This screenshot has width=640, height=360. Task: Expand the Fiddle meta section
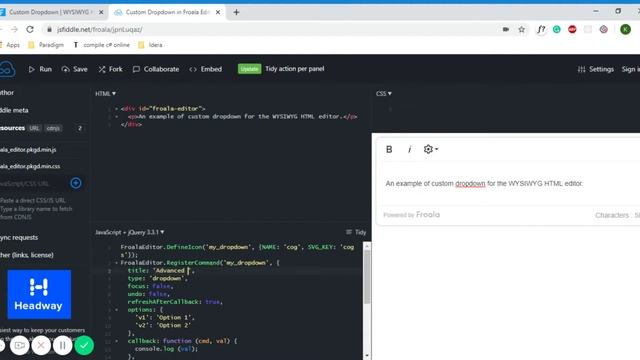14,110
